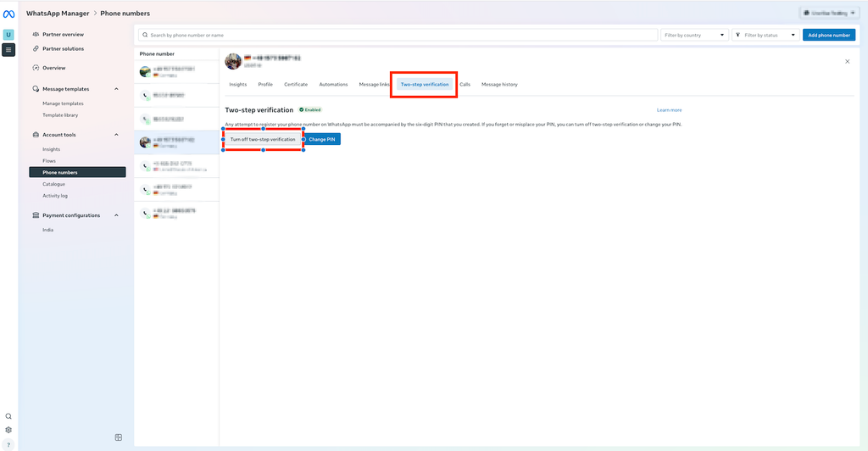
Task: Open the Certificate tab
Action: pyautogui.click(x=296, y=85)
